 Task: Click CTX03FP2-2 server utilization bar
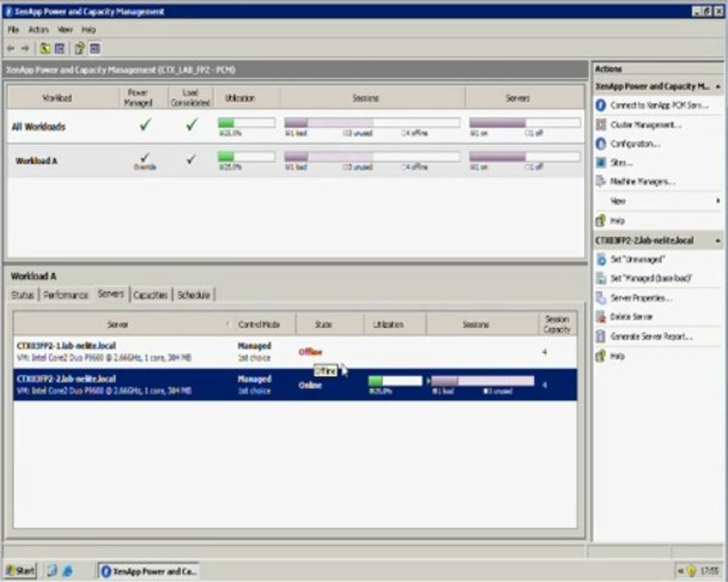click(x=395, y=381)
